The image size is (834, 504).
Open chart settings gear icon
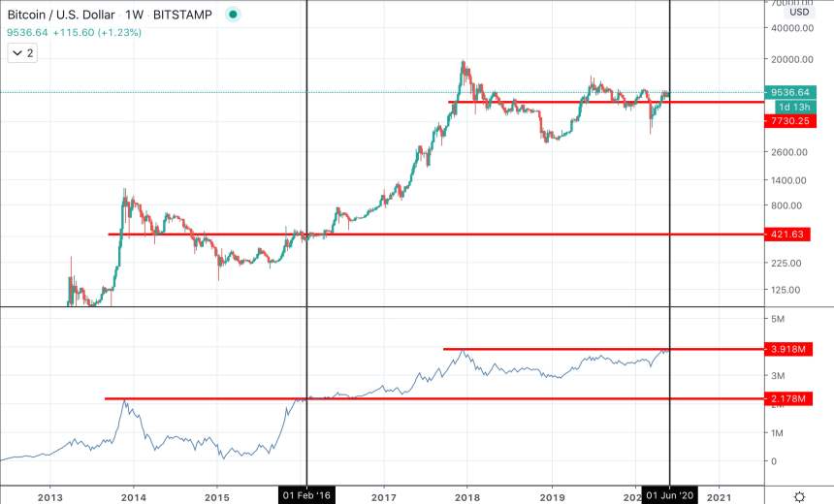799,496
